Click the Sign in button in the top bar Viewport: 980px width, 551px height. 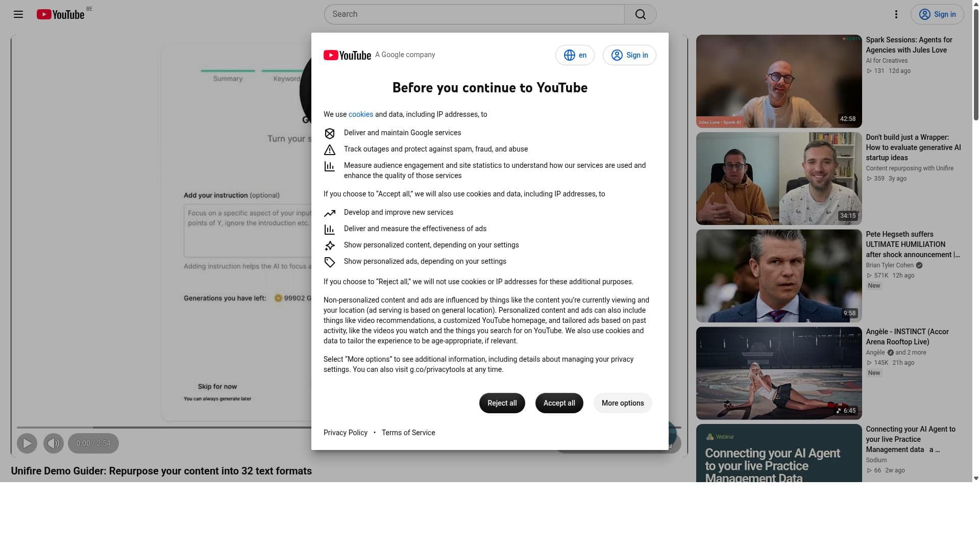937,14
